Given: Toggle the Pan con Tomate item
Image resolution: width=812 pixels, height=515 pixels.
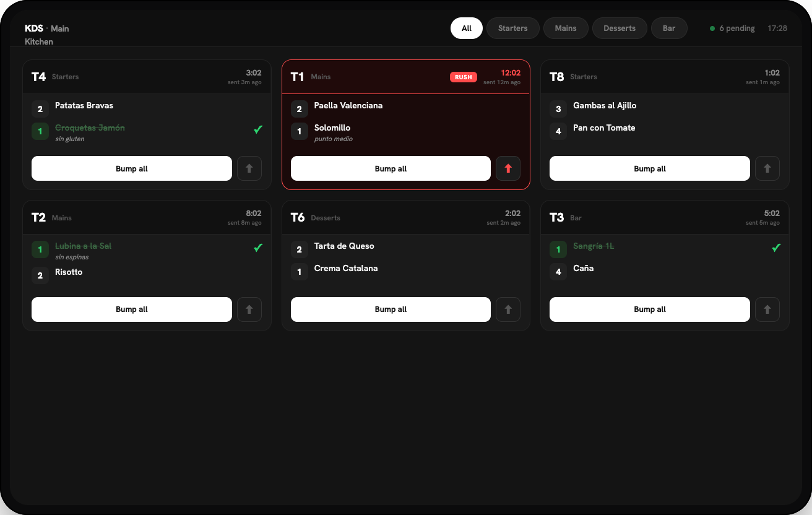Looking at the screenshot, I should click(665, 131).
